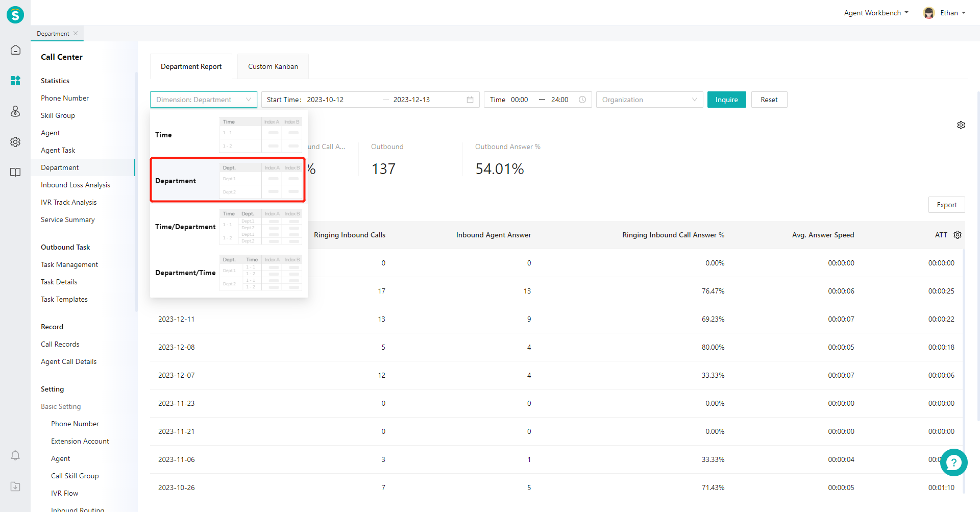Open Phone Number under Statistics
This screenshot has width=980, height=512.
click(x=65, y=98)
